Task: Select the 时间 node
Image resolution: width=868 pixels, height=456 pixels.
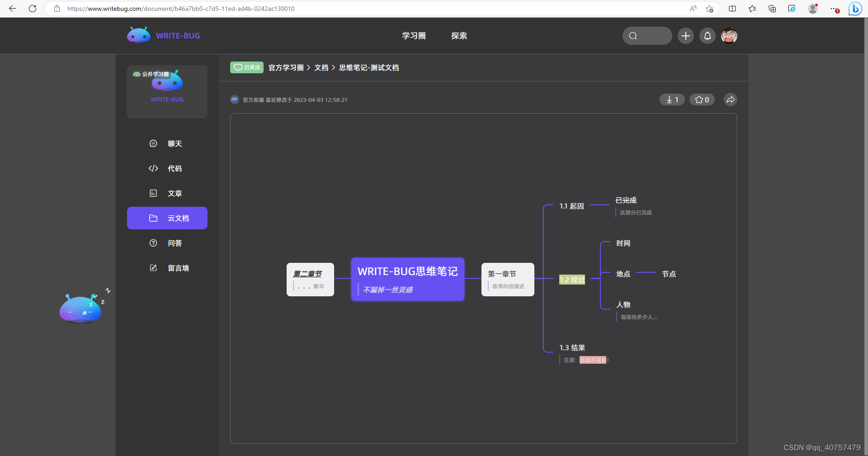Action: tap(623, 243)
